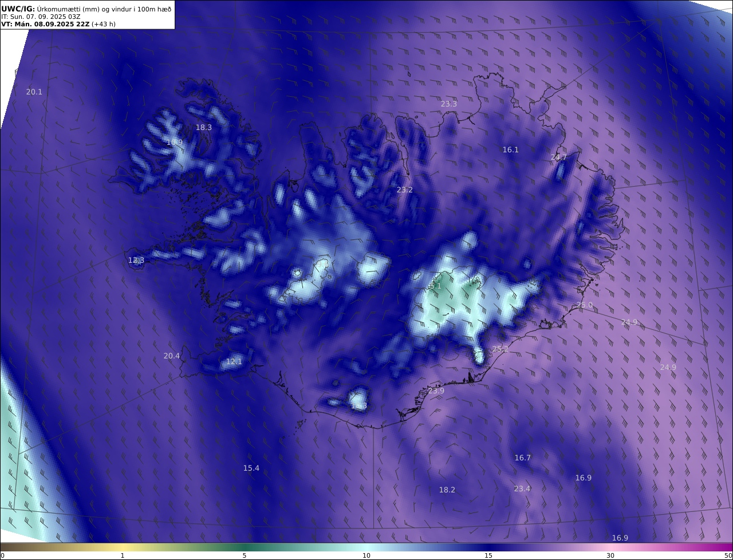
Task: Click the 16.7 value label
Action: click(x=523, y=458)
